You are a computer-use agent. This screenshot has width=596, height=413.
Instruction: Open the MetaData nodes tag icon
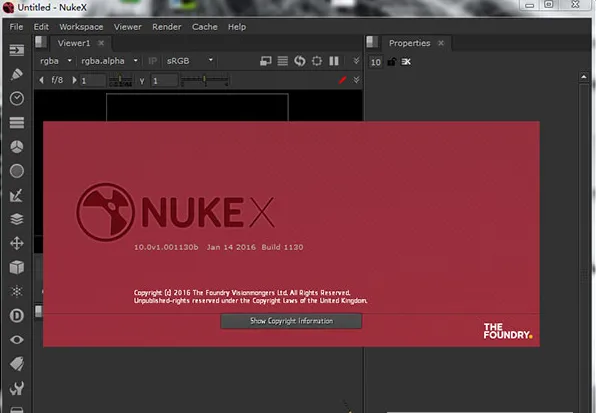[17, 364]
